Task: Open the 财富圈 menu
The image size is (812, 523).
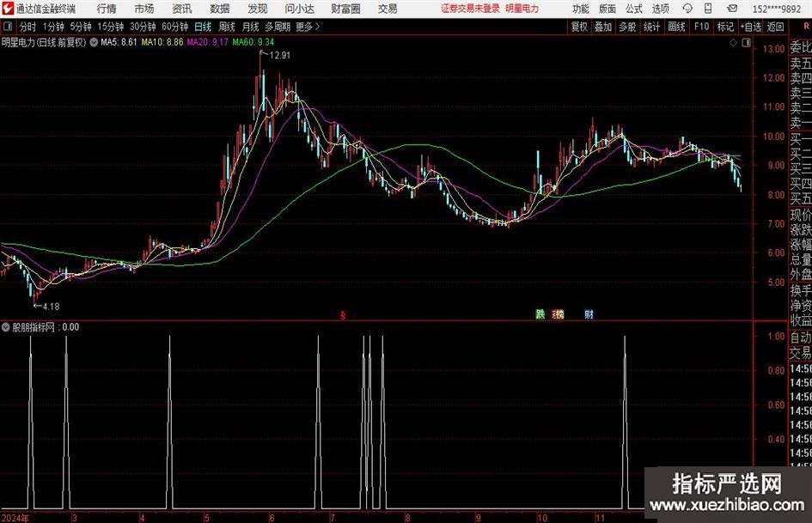Action: pyautogui.click(x=346, y=9)
